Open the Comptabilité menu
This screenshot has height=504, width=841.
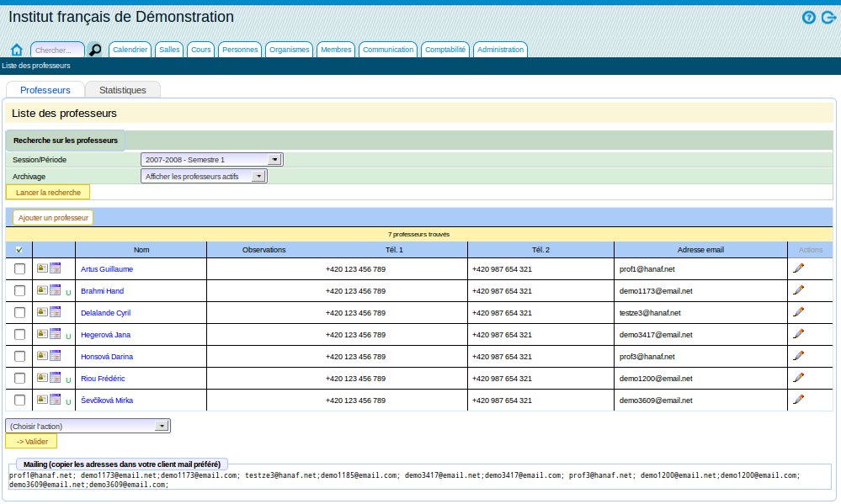(x=445, y=50)
